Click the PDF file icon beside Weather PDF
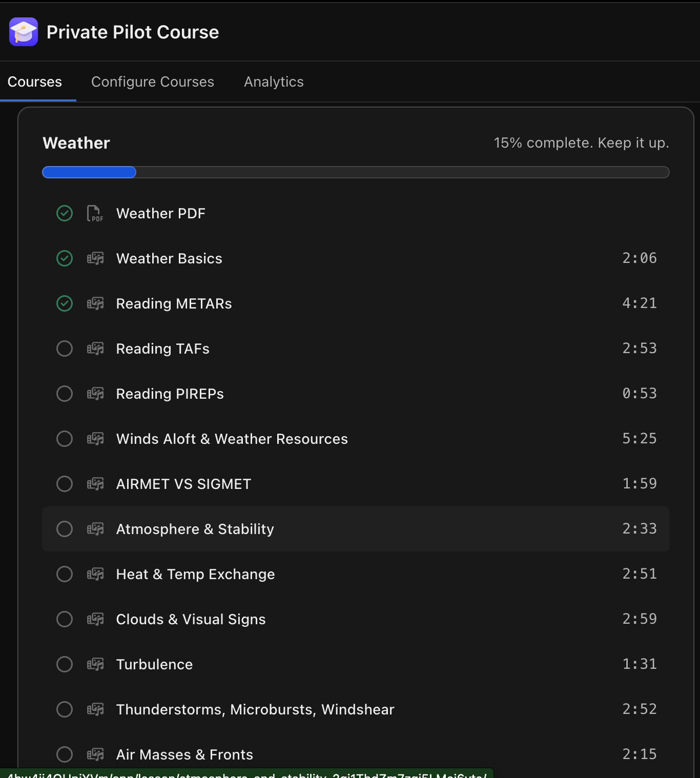The width and height of the screenshot is (700, 778). point(95,213)
